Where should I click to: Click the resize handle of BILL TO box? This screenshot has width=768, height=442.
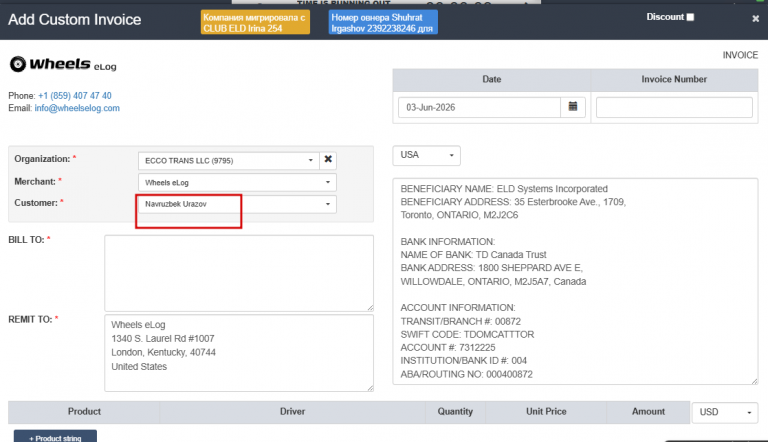point(370,308)
